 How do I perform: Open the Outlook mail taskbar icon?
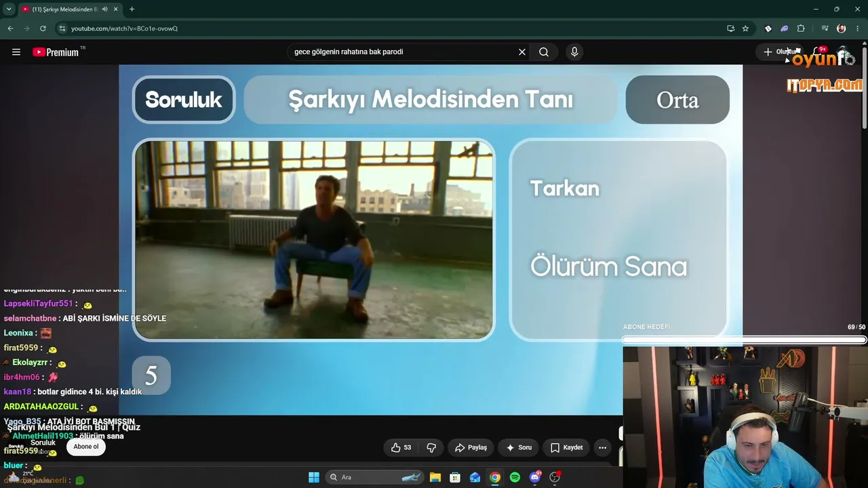pos(475,477)
